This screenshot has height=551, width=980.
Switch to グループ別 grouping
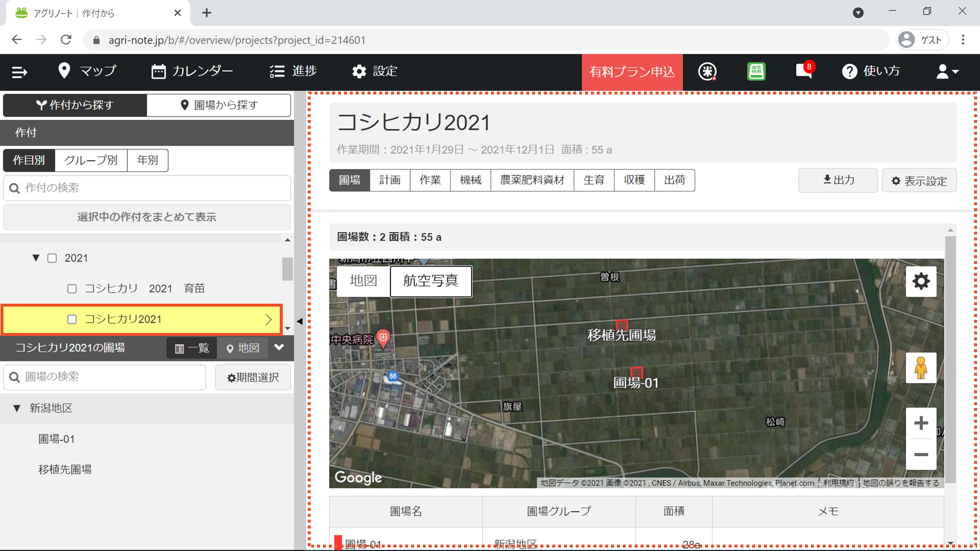[x=91, y=160]
